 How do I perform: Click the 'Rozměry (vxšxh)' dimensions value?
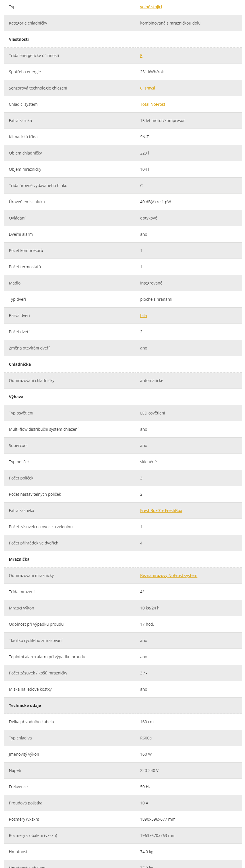158,819
